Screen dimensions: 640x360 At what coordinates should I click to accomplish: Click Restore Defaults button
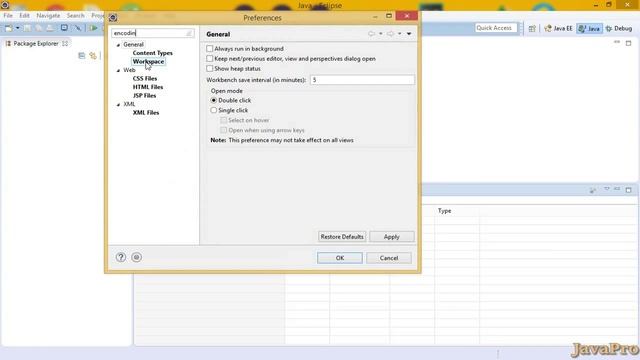[342, 237]
